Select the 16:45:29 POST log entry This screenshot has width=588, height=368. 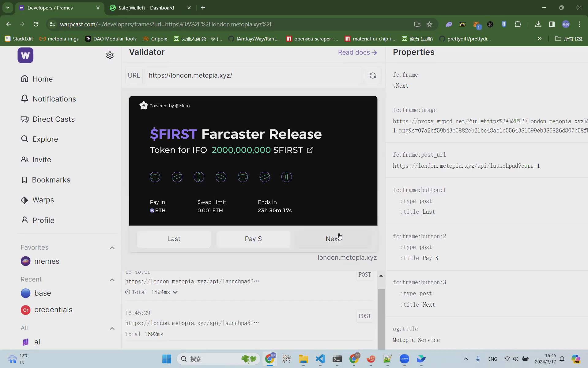pos(249,323)
